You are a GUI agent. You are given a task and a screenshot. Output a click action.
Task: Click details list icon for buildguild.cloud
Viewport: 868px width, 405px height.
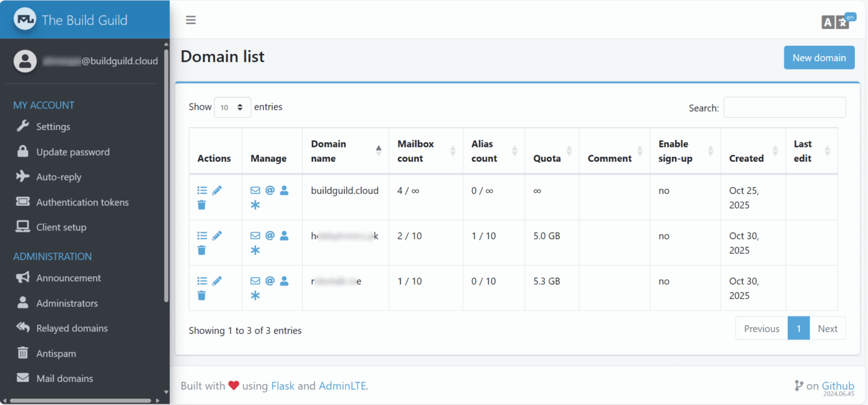[202, 191]
